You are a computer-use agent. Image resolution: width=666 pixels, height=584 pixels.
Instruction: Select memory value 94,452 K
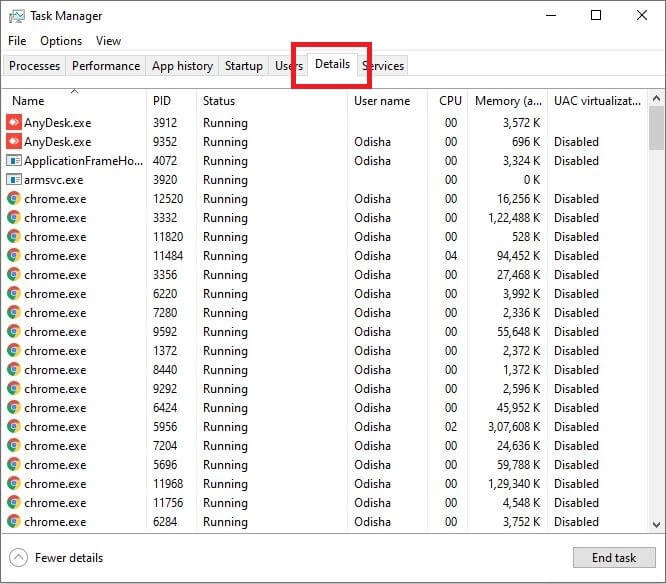click(x=518, y=256)
